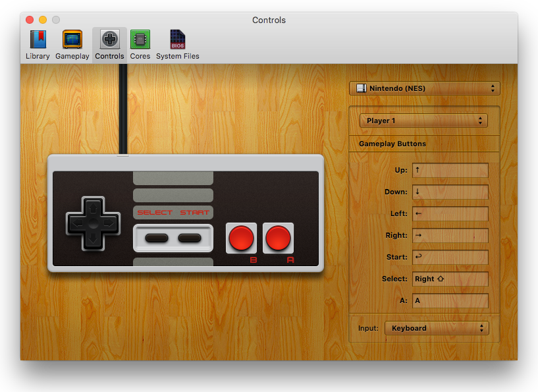Click the Up key binding field
The image size is (538, 392).
[450, 170]
